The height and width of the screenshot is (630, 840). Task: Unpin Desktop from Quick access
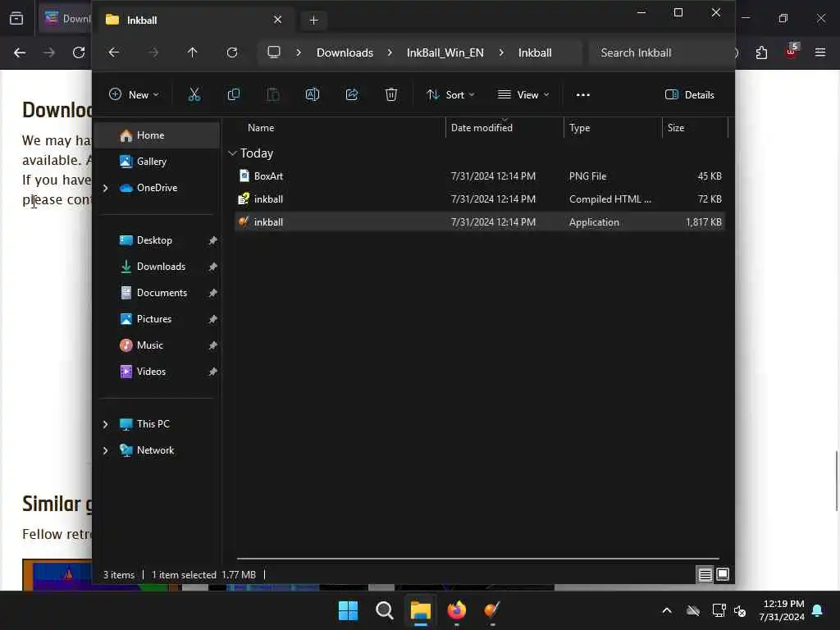tap(212, 240)
